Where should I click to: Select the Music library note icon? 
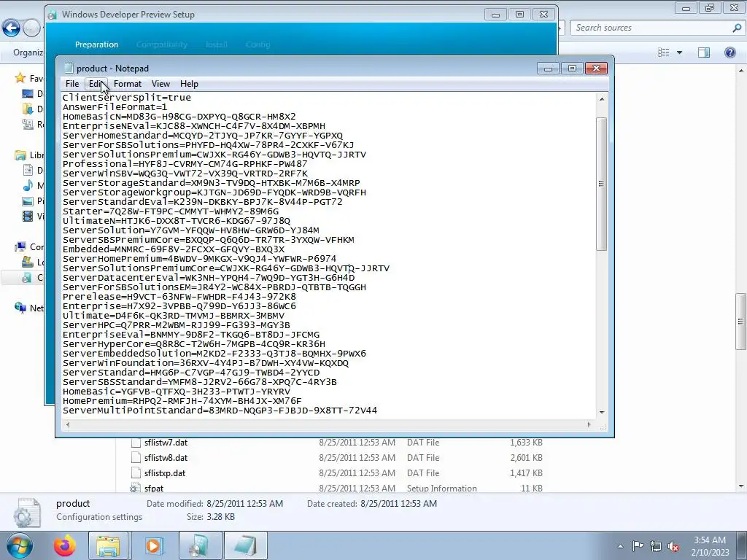(28, 185)
